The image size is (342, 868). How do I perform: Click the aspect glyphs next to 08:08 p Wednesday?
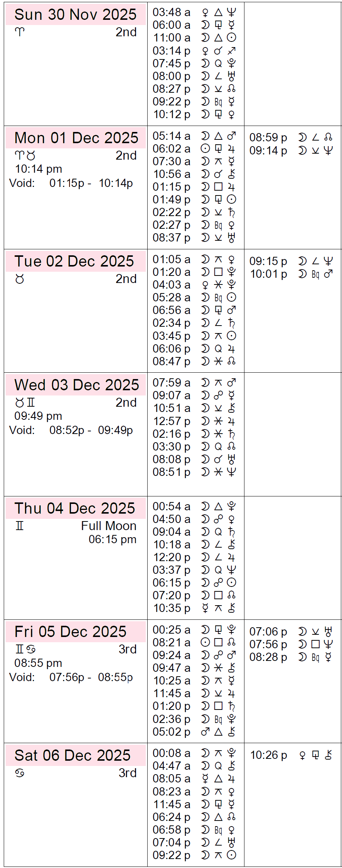click(x=218, y=459)
